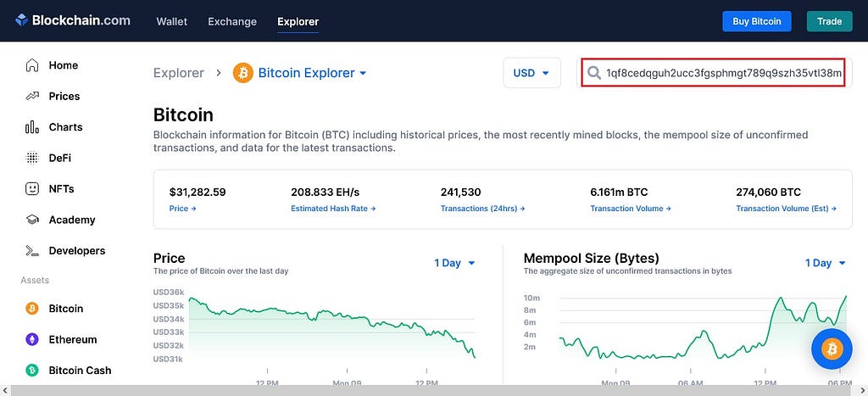Open the USD currency dropdown
The width and height of the screenshot is (868, 396).
tap(531, 73)
